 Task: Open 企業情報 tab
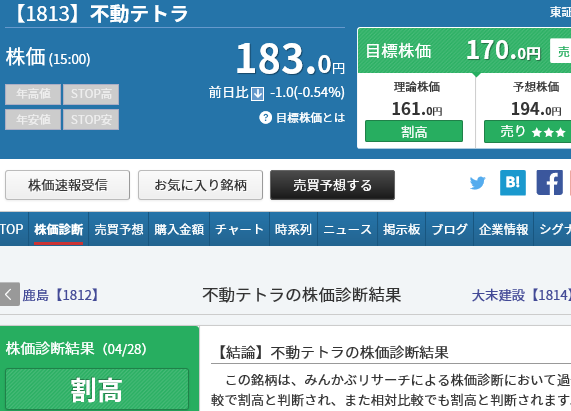click(504, 229)
